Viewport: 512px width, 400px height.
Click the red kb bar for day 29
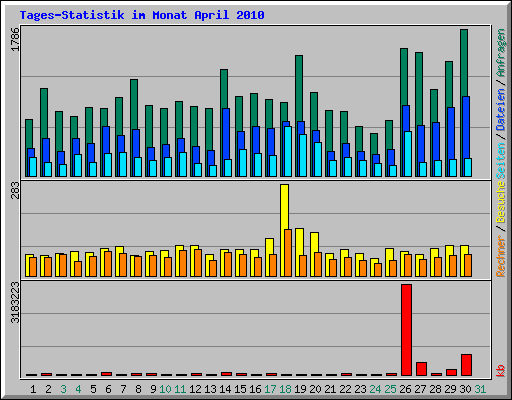tap(451, 372)
